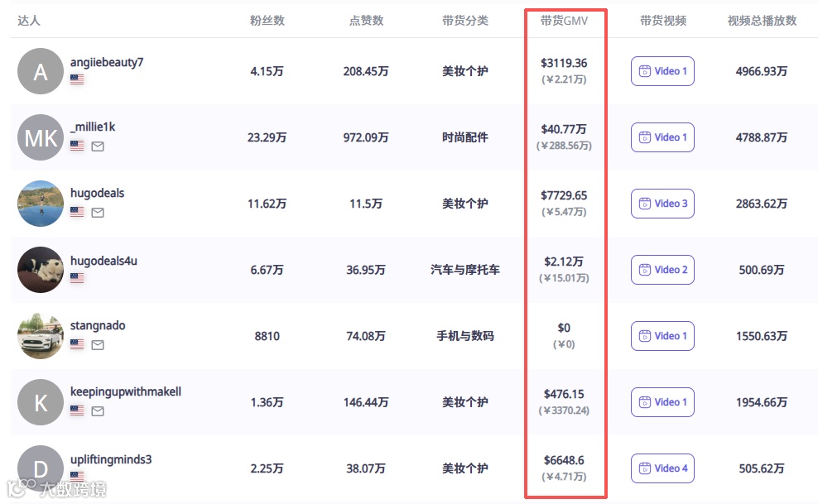Select the US flag icon for stangnado

click(77, 345)
